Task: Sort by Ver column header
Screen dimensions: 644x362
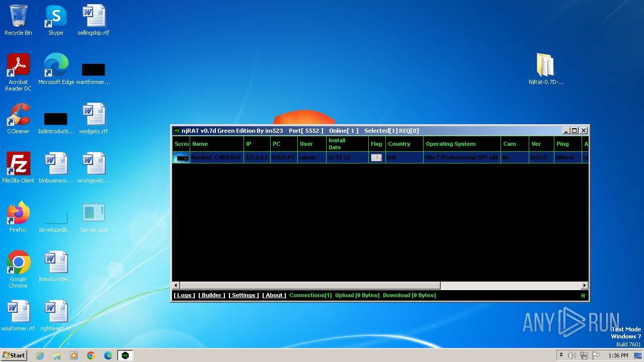Action: [541, 144]
